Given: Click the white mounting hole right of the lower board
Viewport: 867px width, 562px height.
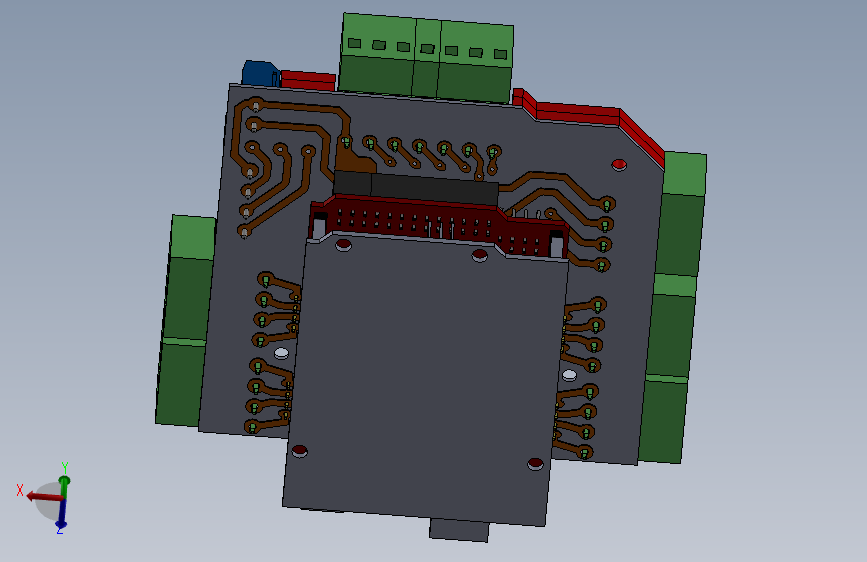Looking at the screenshot, I should pyautogui.click(x=570, y=376).
